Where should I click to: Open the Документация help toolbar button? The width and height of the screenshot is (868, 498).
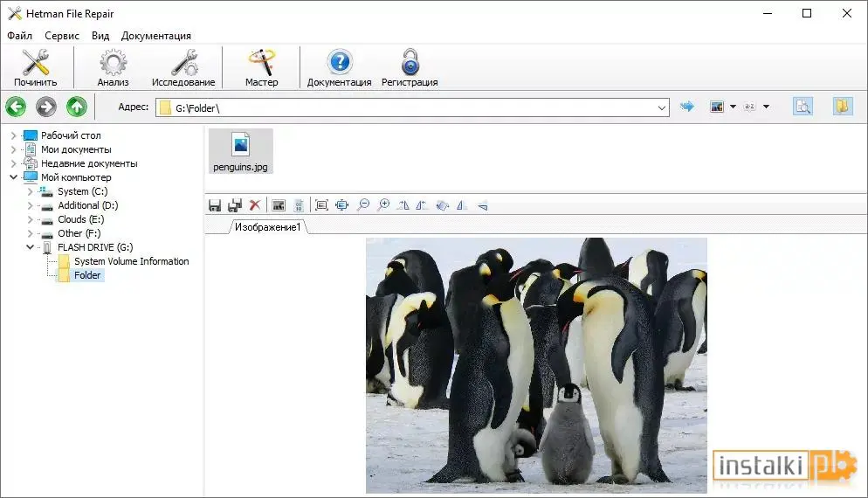(x=340, y=67)
